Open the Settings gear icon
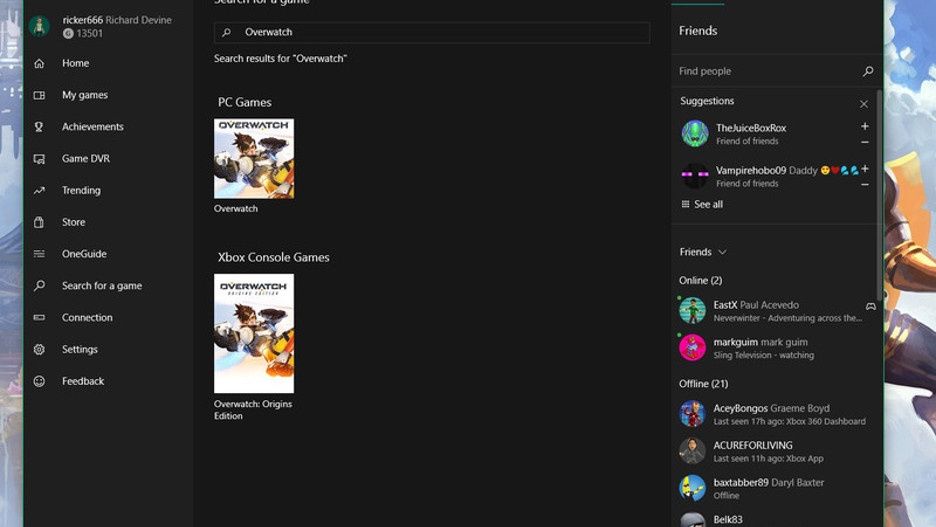 (39, 349)
